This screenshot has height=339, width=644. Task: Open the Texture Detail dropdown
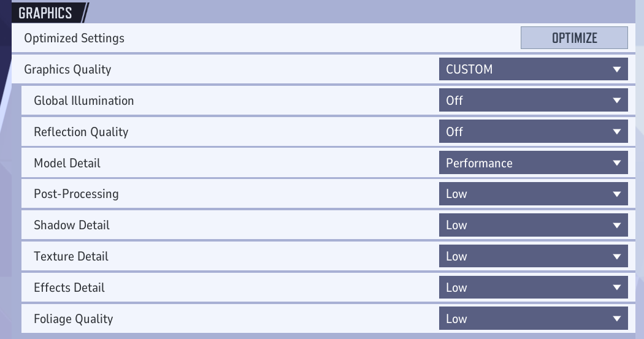[533, 257]
